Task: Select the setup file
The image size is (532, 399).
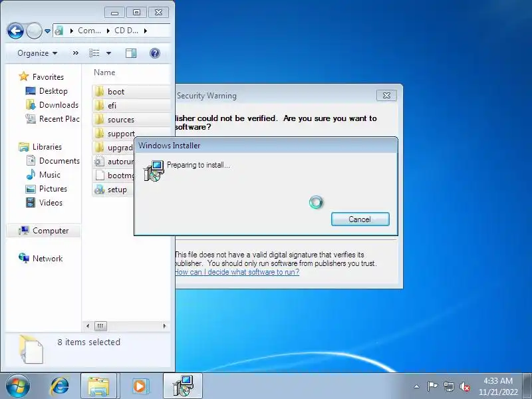Action: coord(113,190)
